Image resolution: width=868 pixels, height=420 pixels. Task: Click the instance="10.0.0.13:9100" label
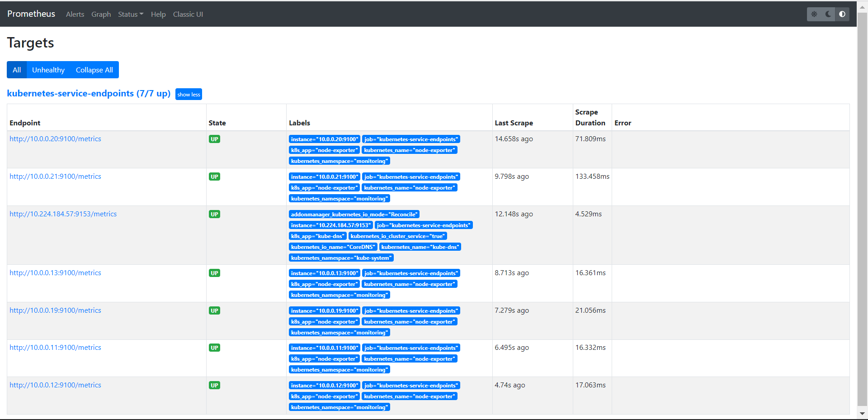325,273
